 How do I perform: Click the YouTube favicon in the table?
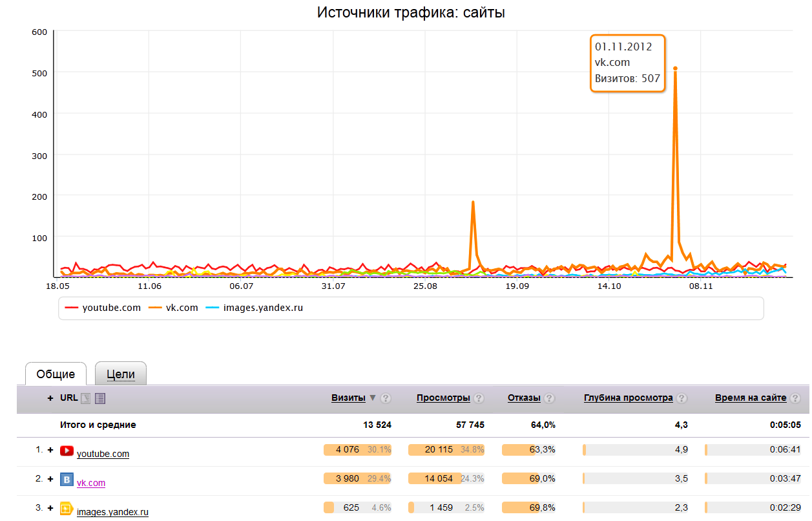(x=67, y=451)
